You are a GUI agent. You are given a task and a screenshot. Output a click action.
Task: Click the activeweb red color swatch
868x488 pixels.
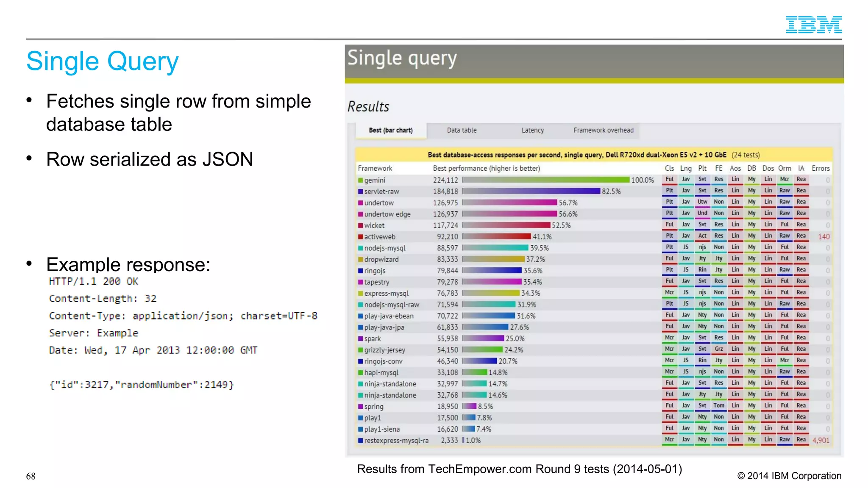coord(360,237)
